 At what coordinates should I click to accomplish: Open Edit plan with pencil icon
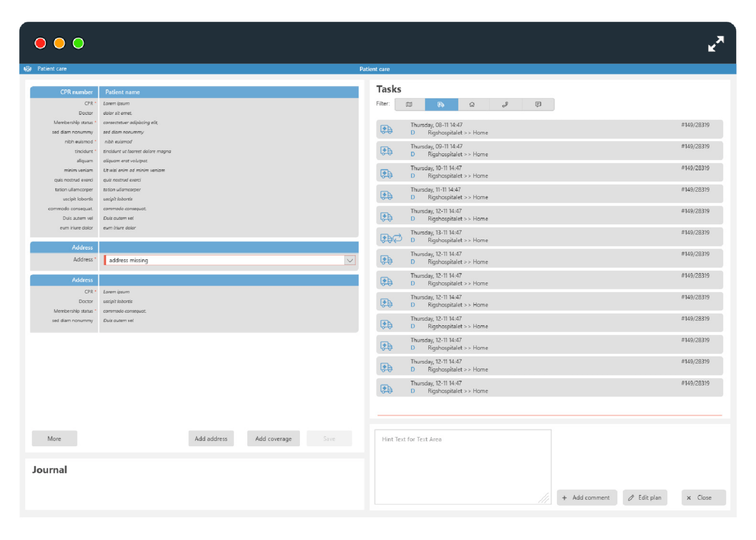645,498
